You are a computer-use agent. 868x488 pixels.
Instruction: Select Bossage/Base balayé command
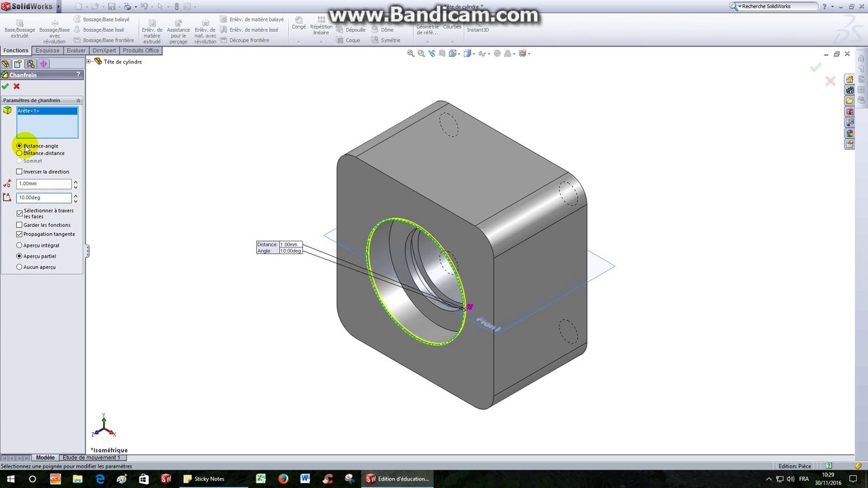(x=101, y=20)
